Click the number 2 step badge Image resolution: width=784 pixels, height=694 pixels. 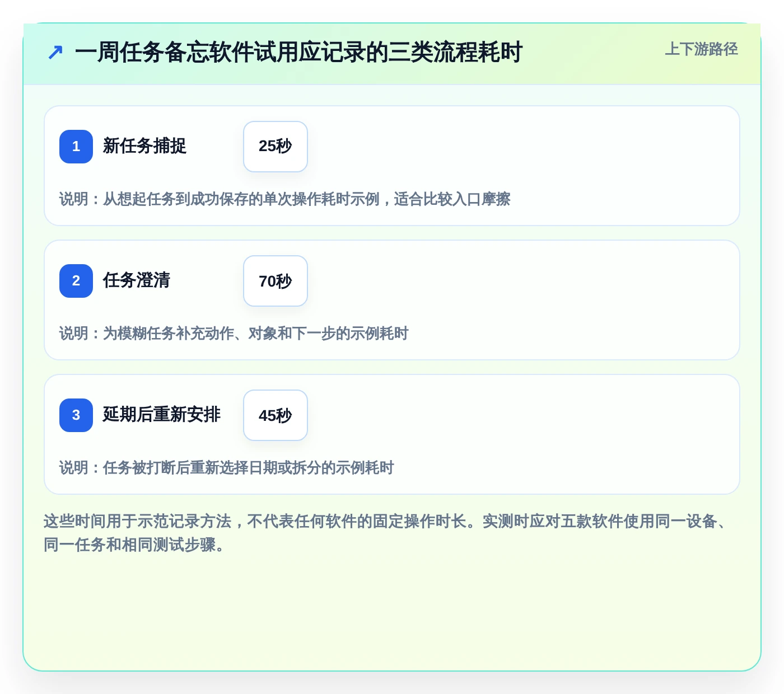pos(76,281)
